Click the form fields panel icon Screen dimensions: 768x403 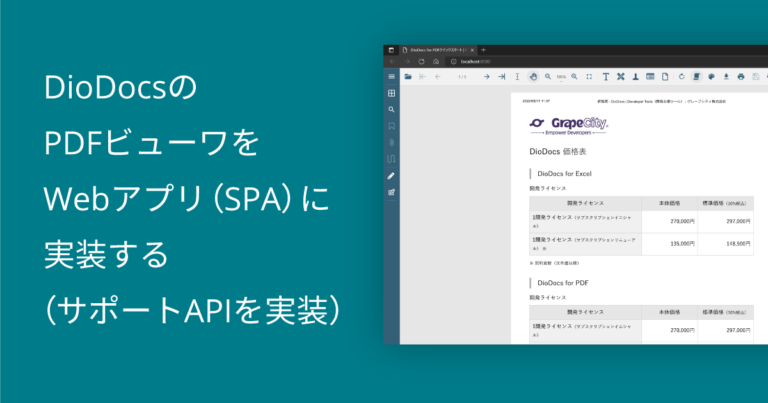tap(650, 77)
